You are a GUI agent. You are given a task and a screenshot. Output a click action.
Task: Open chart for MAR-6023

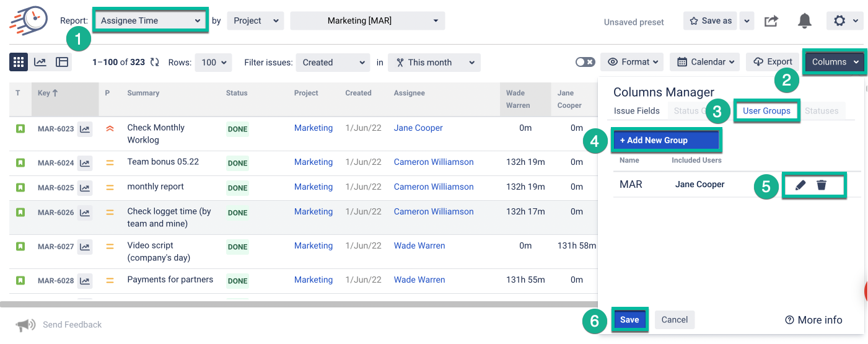85,130
